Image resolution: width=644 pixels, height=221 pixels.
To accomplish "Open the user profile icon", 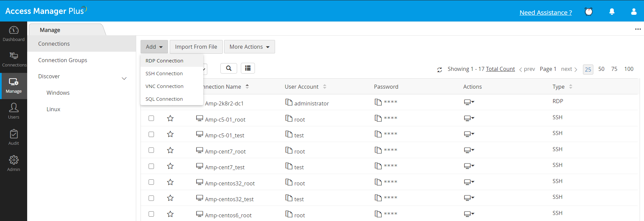I will click(634, 12).
